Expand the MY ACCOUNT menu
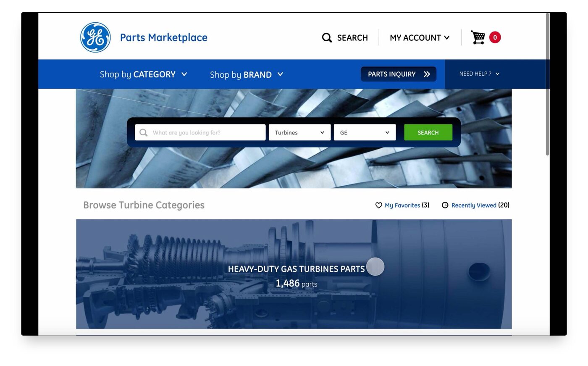588x366 pixels. point(420,38)
